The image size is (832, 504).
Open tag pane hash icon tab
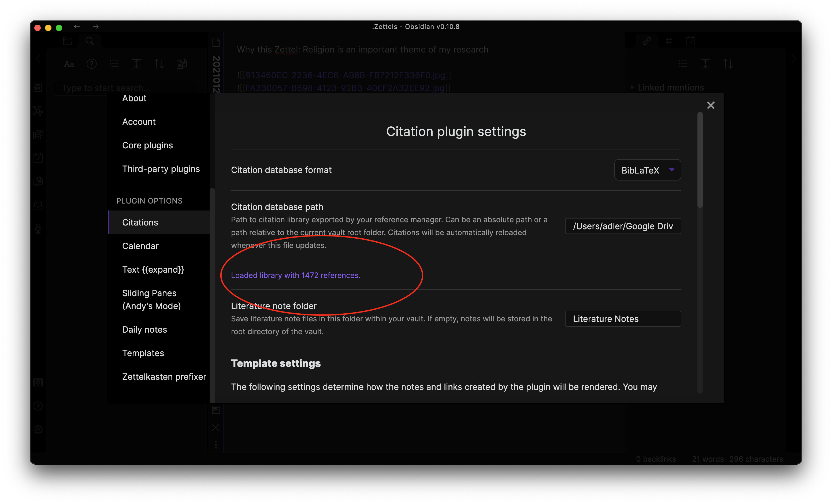point(668,41)
